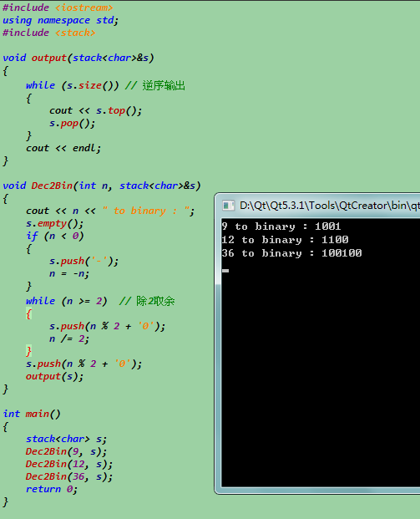This screenshot has height=519, width=420.
Task: Click the 'int main()' declaration
Action: click(x=32, y=414)
